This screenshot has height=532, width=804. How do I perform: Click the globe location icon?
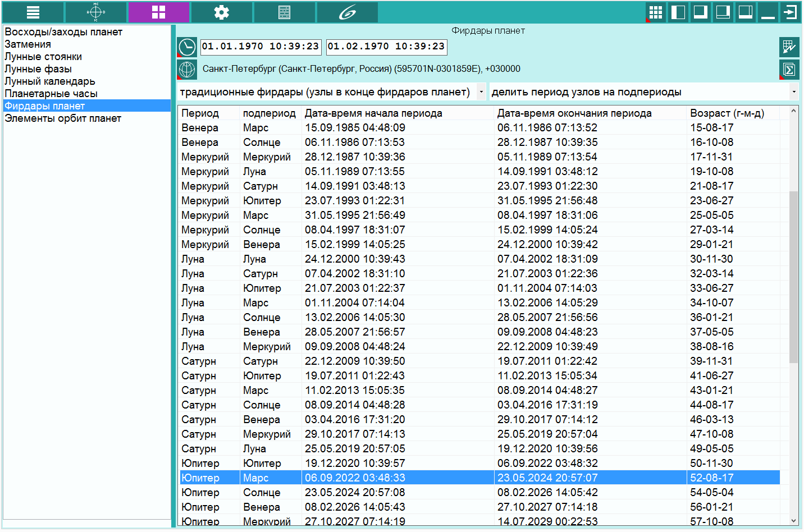click(187, 70)
